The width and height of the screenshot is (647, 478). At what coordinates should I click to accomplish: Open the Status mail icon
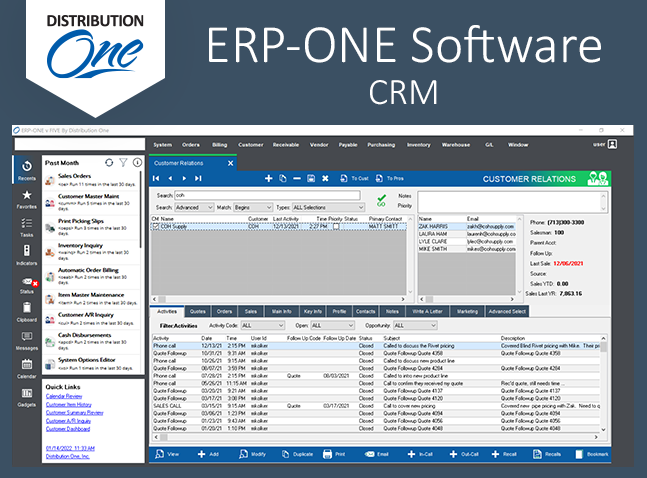tap(28, 284)
